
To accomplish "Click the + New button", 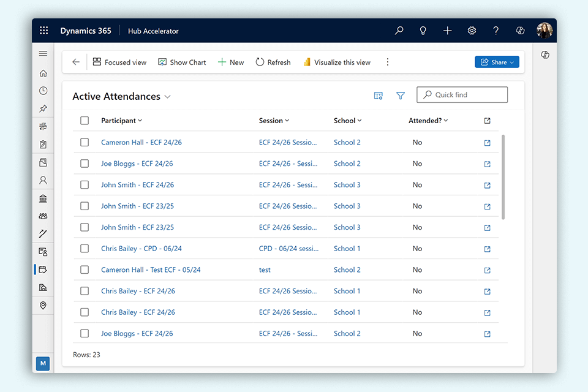I will [x=231, y=62].
